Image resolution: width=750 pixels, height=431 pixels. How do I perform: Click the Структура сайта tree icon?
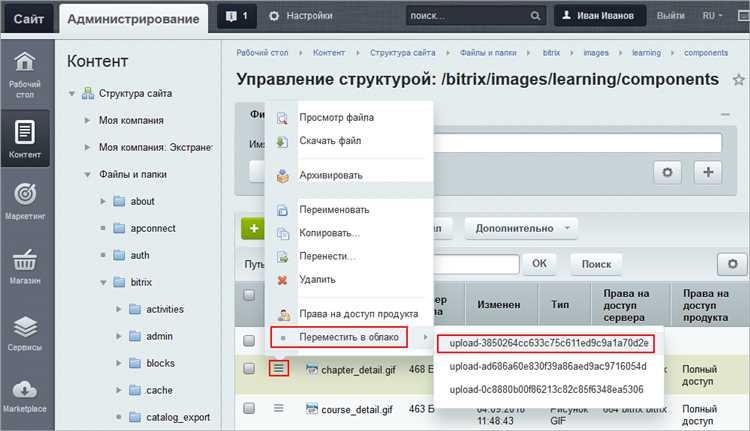[88, 93]
